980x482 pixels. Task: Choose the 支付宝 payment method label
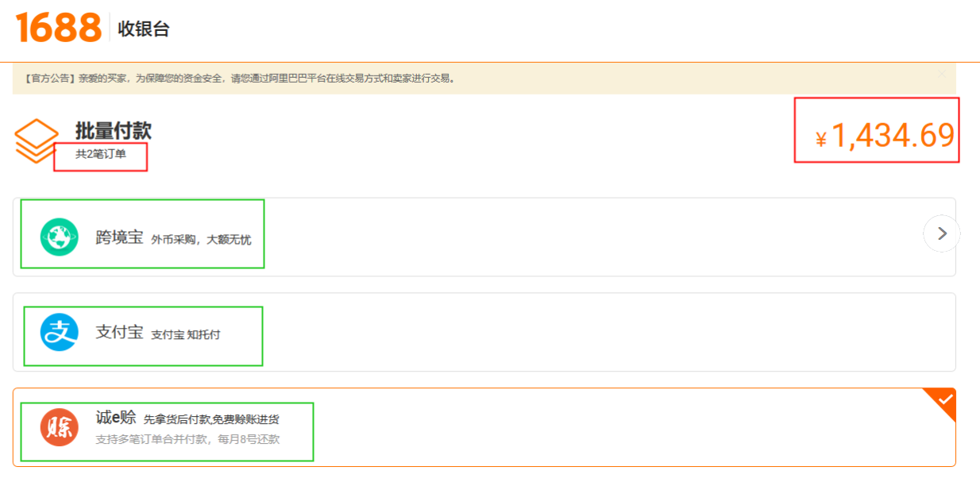click(119, 332)
